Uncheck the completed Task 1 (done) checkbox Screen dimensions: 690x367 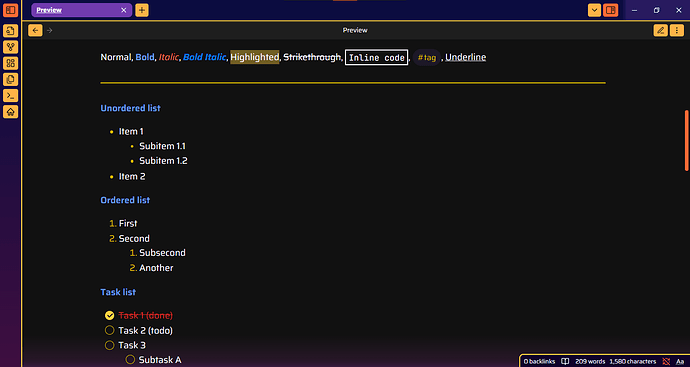(110, 316)
